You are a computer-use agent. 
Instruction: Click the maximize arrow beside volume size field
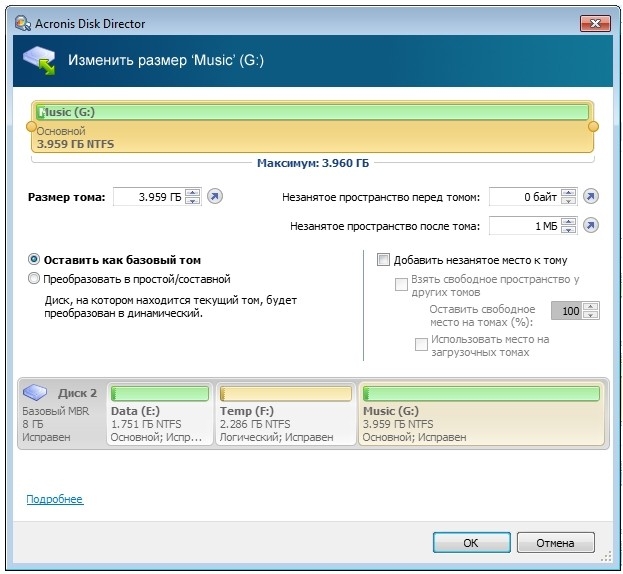point(215,197)
